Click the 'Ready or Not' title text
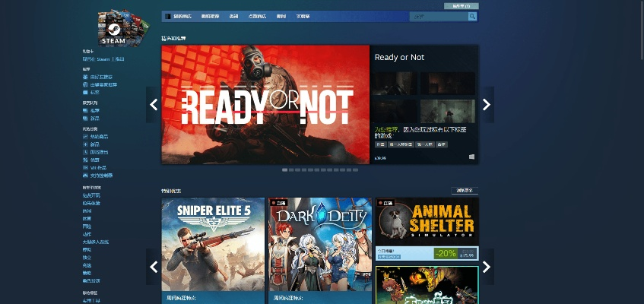This screenshot has height=304, width=644. pos(399,58)
